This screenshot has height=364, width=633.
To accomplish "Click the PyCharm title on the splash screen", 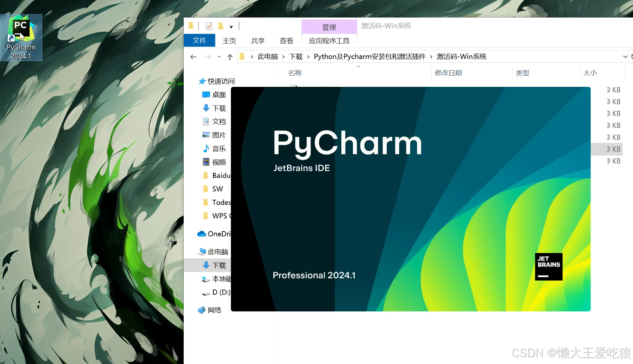I will click(347, 143).
